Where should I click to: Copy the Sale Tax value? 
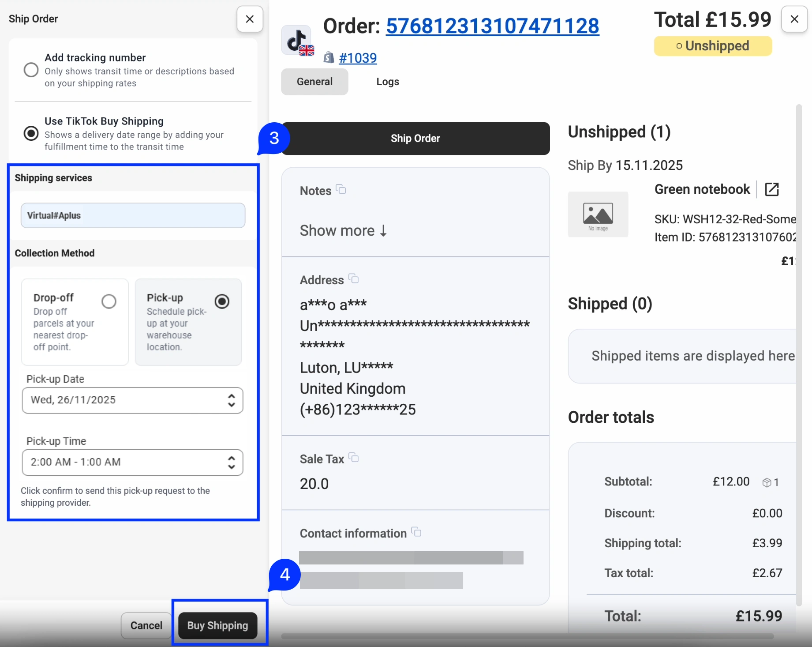353,458
